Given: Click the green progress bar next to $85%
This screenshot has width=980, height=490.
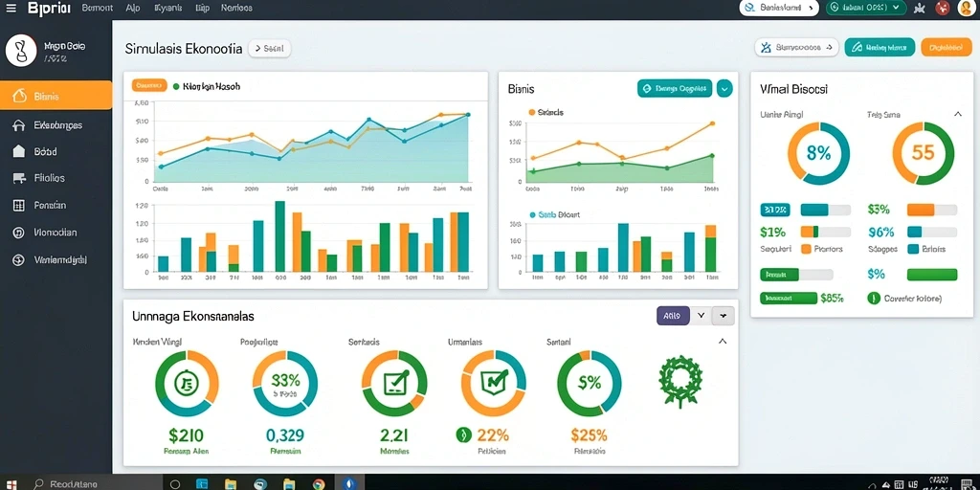Looking at the screenshot, I should 789,299.
